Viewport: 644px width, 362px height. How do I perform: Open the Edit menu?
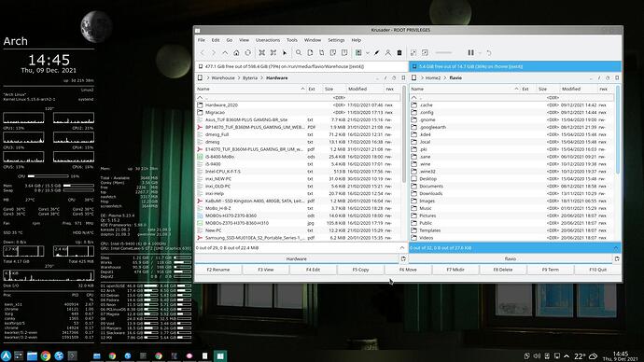(x=216, y=40)
